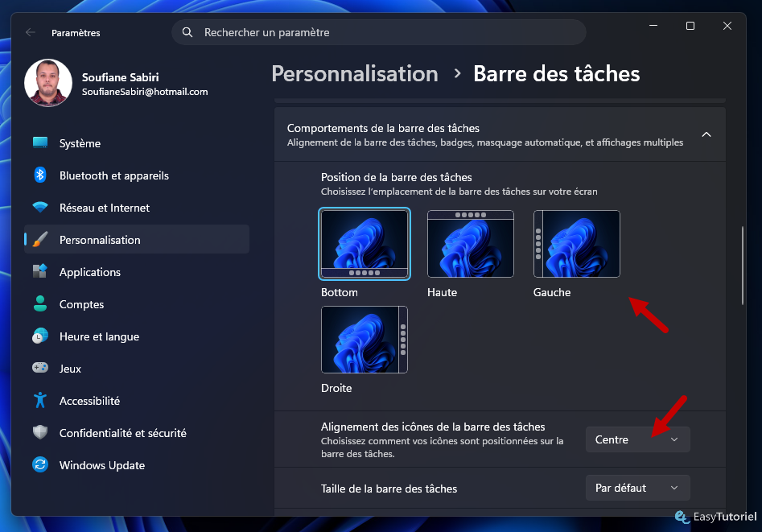762x532 pixels.
Task: Open the Par défaut taskbar size dropdown
Action: pos(637,488)
